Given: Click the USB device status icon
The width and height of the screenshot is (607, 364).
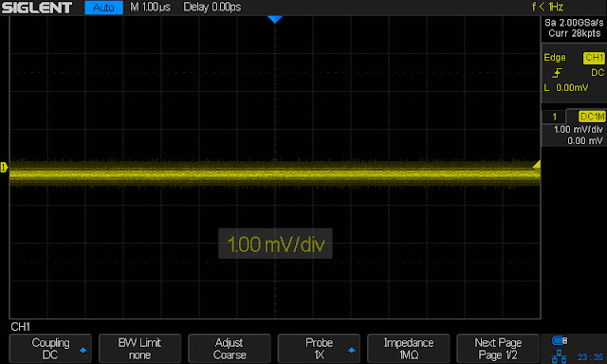Looking at the screenshot, I should (x=560, y=340).
